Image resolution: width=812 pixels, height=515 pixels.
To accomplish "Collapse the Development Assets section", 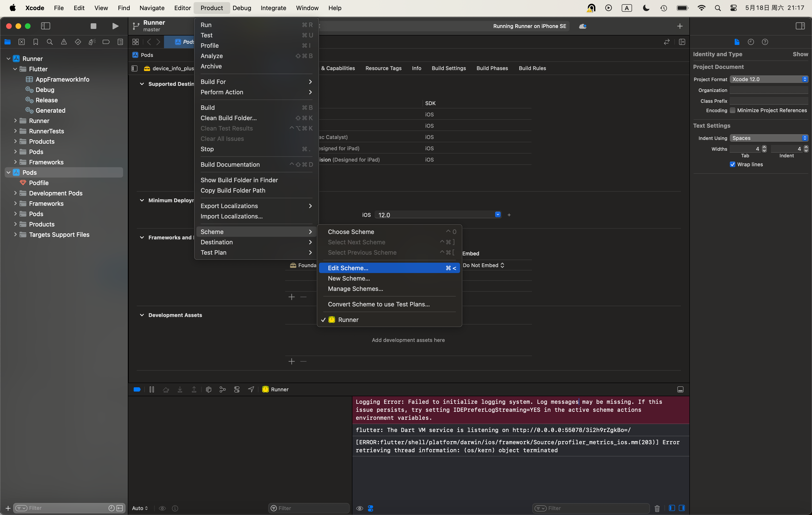I will pos(142,315).
